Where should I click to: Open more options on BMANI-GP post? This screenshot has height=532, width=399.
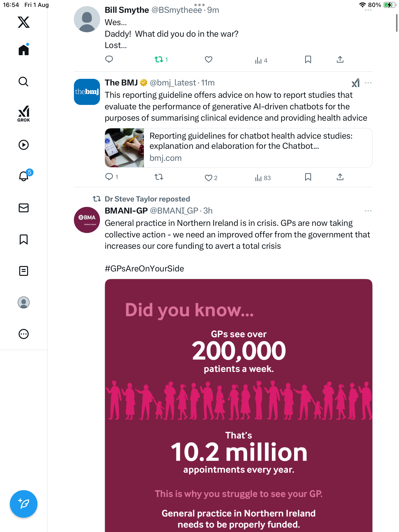[368, 211]
